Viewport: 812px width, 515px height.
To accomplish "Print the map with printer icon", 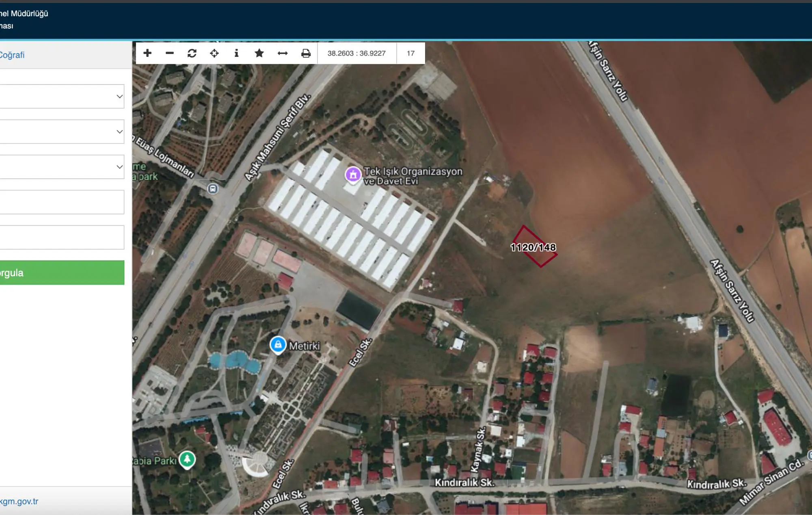I will (306, 53).
